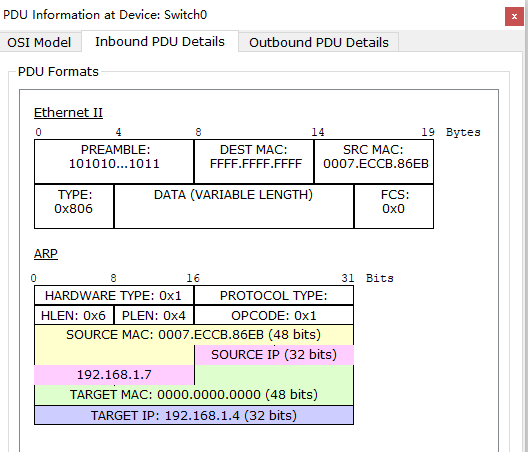Click the PLEN 0x4 cell

coord(154,315)
